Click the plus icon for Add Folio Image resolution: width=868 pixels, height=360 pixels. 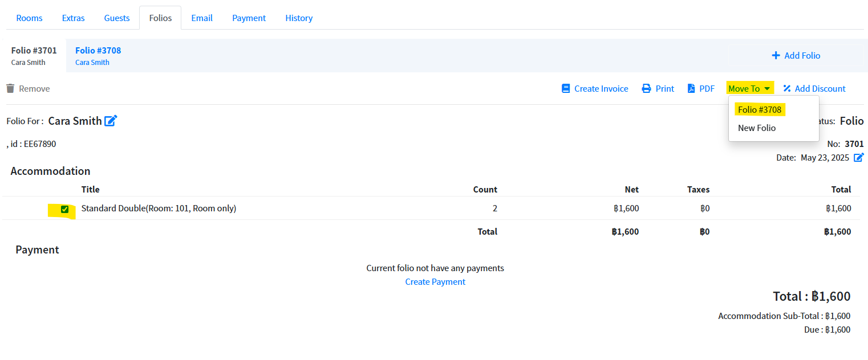point(776,56)
